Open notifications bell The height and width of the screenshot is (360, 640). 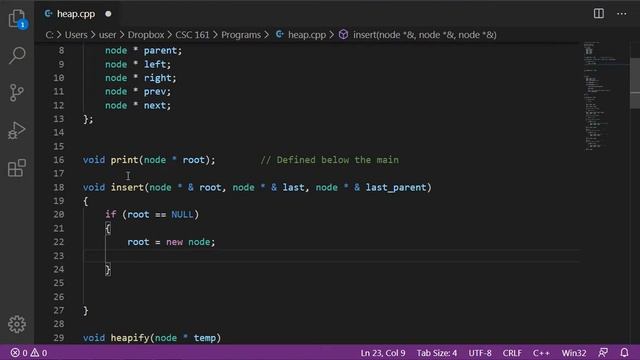point(624,353)
